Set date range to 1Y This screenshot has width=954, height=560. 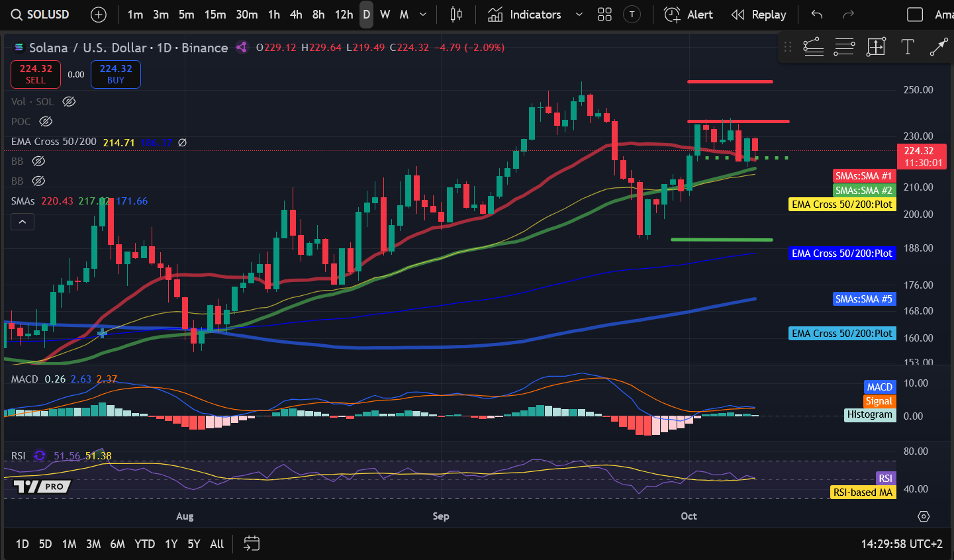pos(171,544)
